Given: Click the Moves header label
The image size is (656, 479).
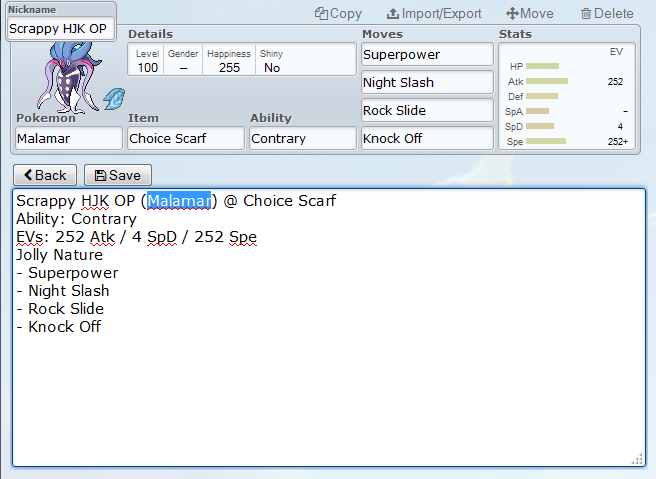Looking at the screenshot, I should 382,34.
